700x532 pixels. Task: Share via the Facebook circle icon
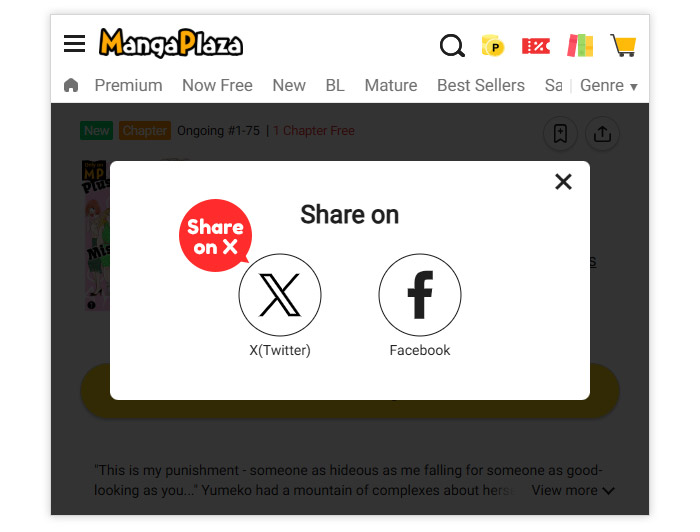click(x=420, y=295)
